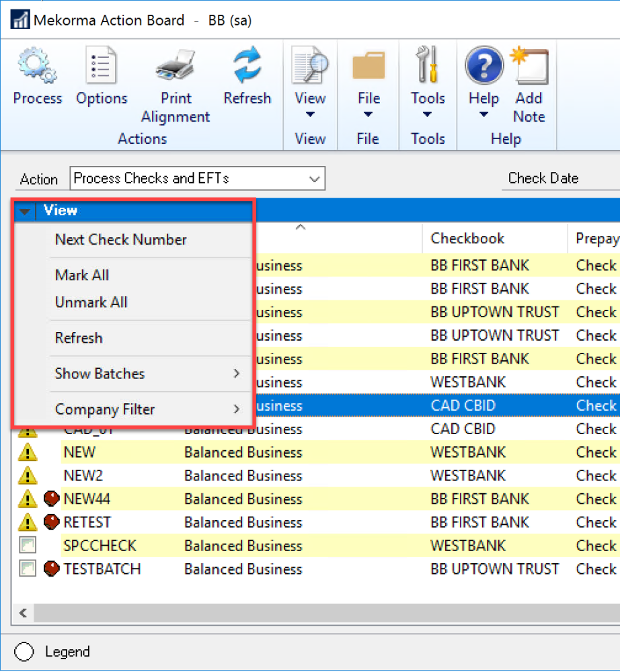Select the NEW44 batch name
The width and height of the screenshot is (620, 672).
(87, 499)
